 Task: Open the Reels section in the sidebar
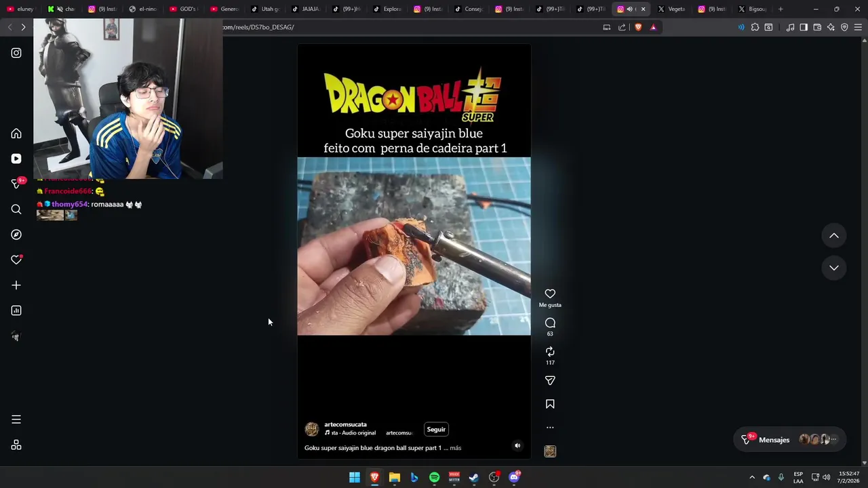click(x=16, y=159)
